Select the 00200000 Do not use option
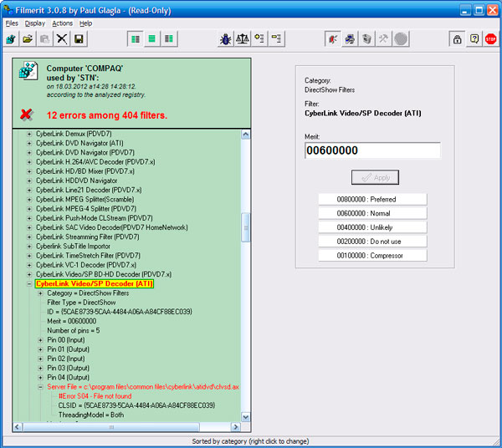This screenshot has height=448, width=502. point(372,242)
